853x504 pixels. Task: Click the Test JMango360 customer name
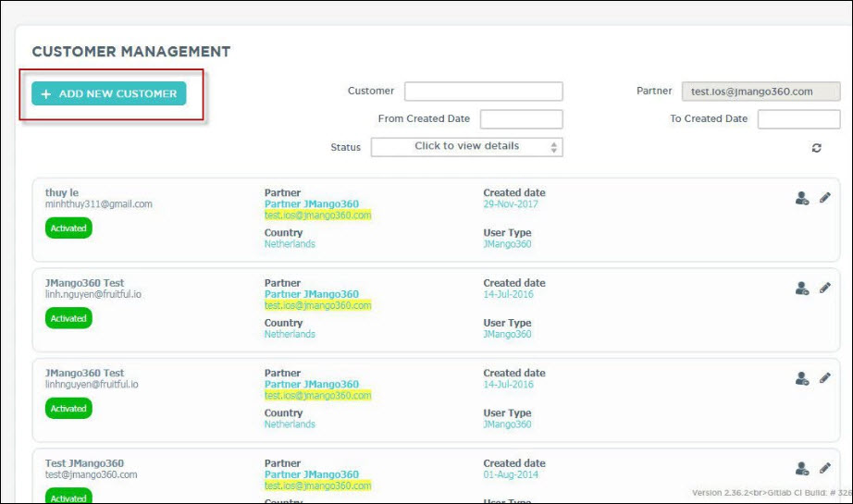84,463
